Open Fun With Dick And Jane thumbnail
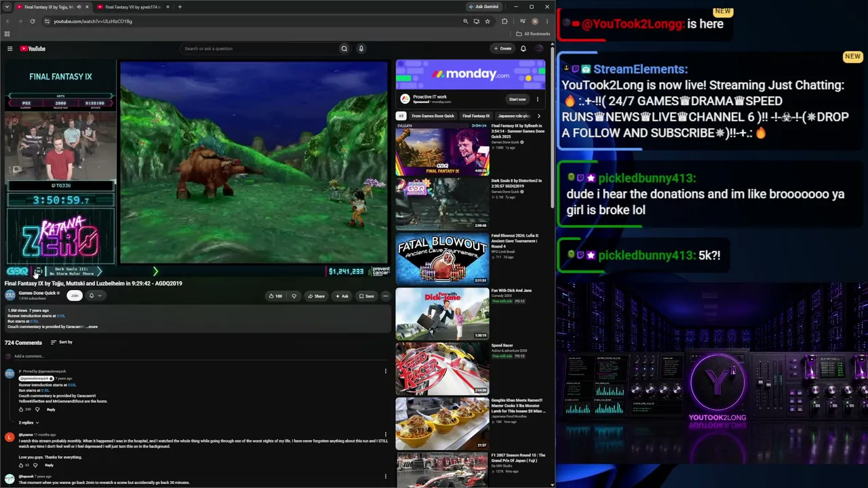Viewport: 868px width, 488px height. 442,314
